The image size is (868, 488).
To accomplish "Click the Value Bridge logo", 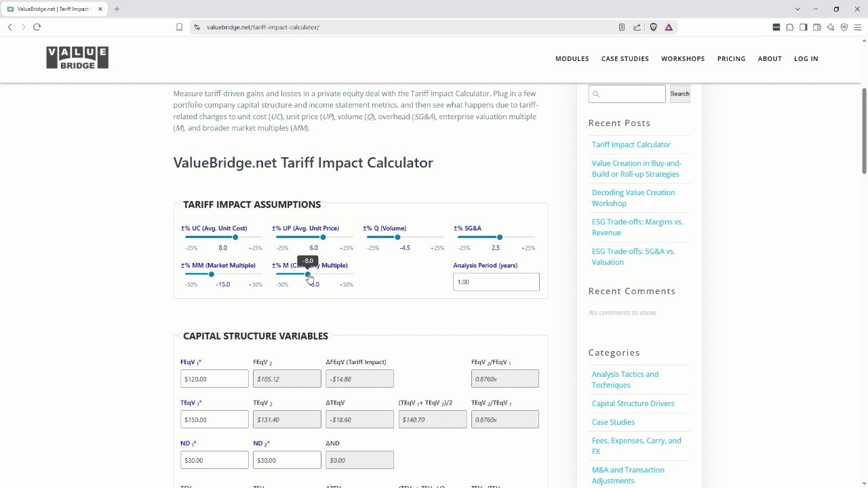I will 77,58.
